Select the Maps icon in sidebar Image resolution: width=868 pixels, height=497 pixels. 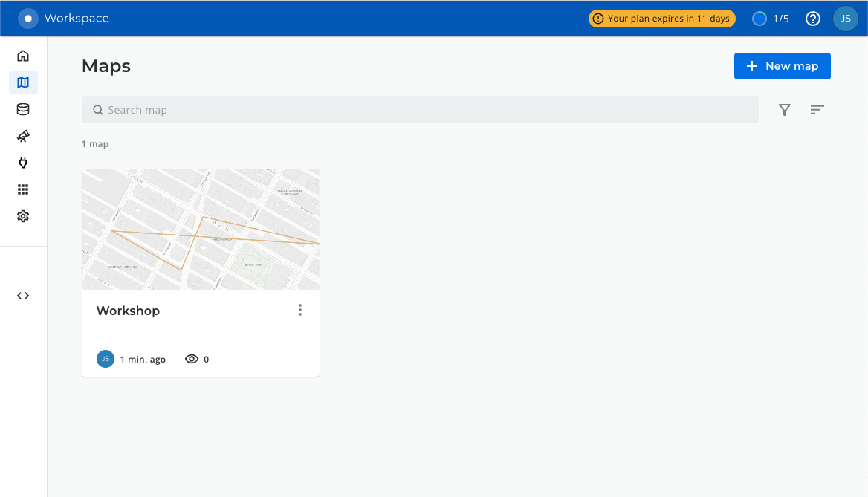tap(23, 82)
